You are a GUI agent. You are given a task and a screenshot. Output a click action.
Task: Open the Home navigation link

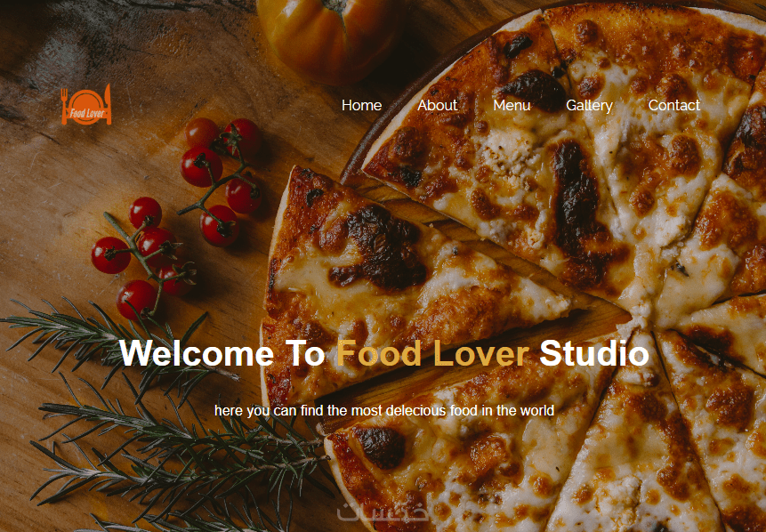point(361,105)
